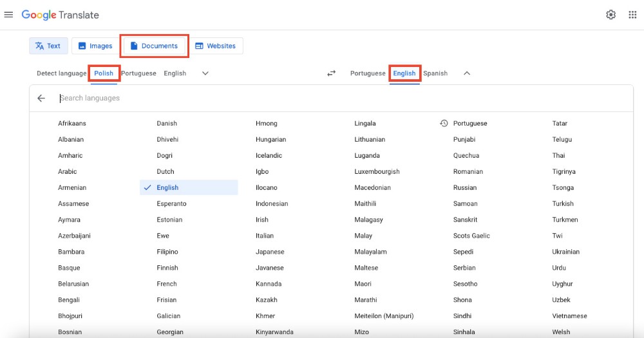644x338 pixels.
Task: Choose Arabic from the list
Action: click(68, 172)
